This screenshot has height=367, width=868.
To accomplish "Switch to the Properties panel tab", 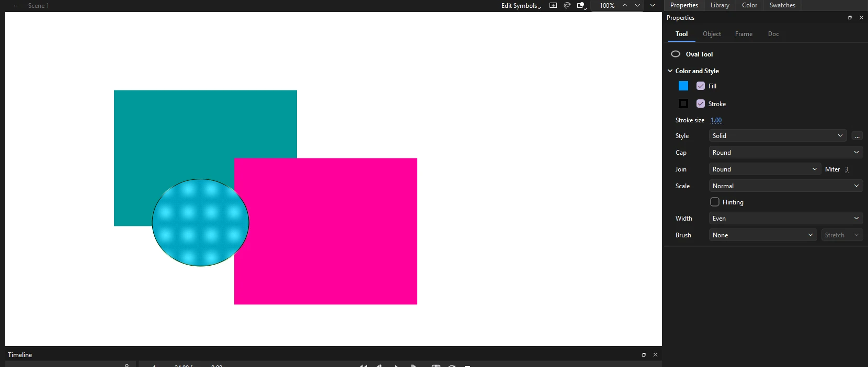I will [684, 5].
